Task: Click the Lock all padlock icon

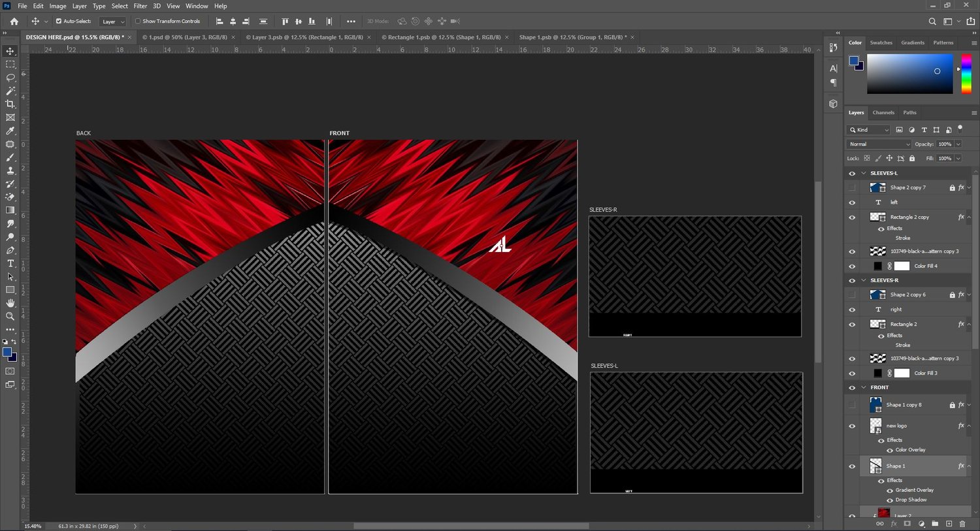Action: click(x=913, y=158)
